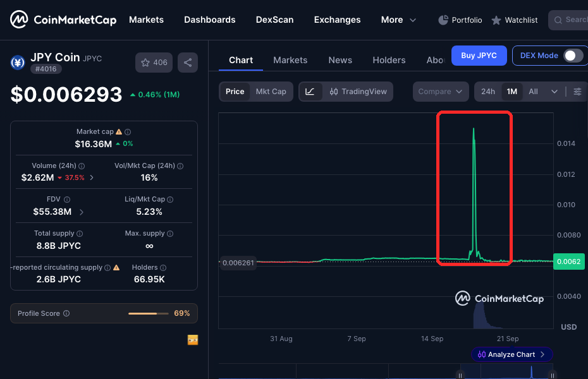The width and height of the screenshot is (588, 379).
Task: Click the yellow mascot icon
Action: (x=193, y=340)
